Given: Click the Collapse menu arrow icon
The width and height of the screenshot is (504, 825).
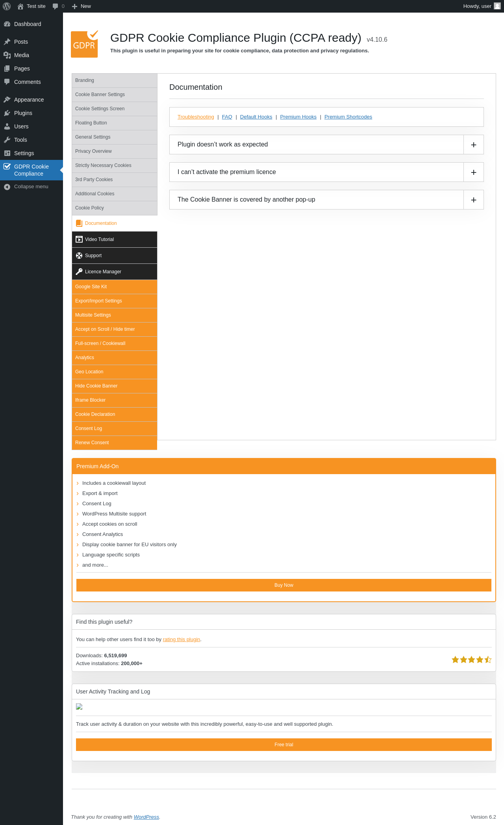Looking at the screenshot, I should (7, 187).
